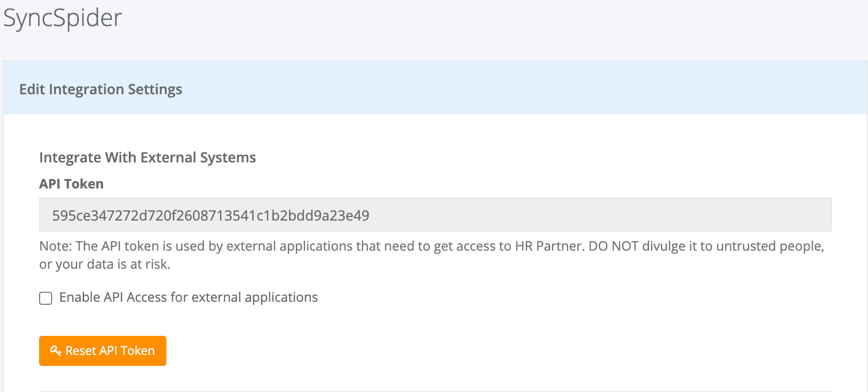Click the Edit Integration Settings header
Viewport: 868px width, 392px height.
101,89
